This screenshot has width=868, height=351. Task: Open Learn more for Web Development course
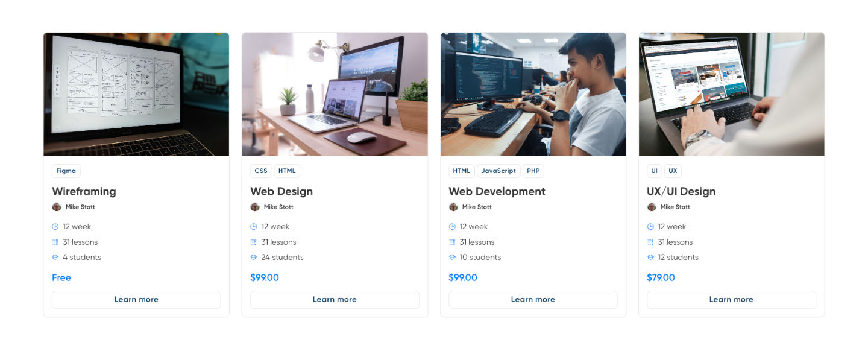coord(533,300)
